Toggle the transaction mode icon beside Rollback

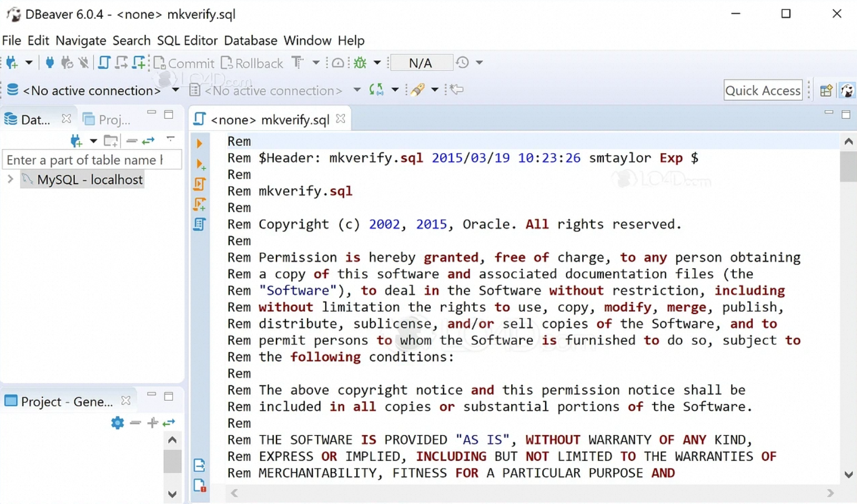tap(298, 63)
